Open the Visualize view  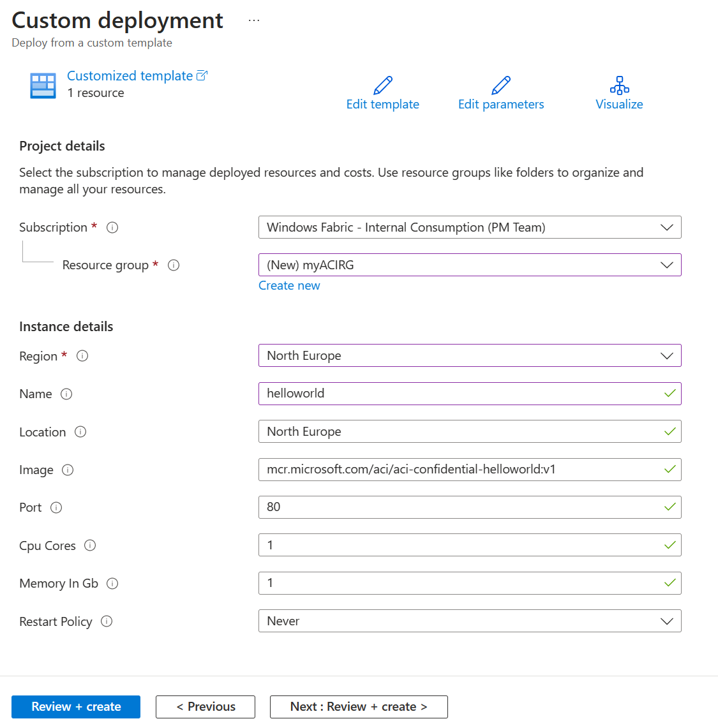[x=618, y=85]
